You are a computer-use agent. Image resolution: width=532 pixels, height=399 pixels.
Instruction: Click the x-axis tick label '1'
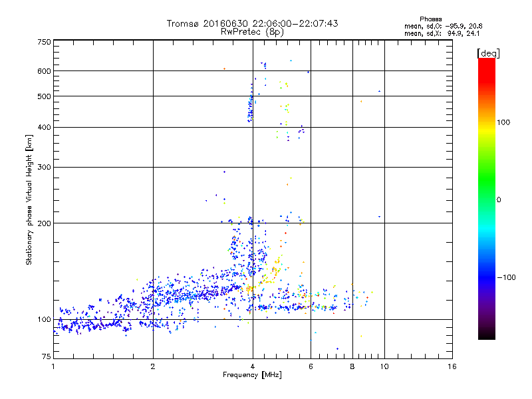click(x=53, y=366)
